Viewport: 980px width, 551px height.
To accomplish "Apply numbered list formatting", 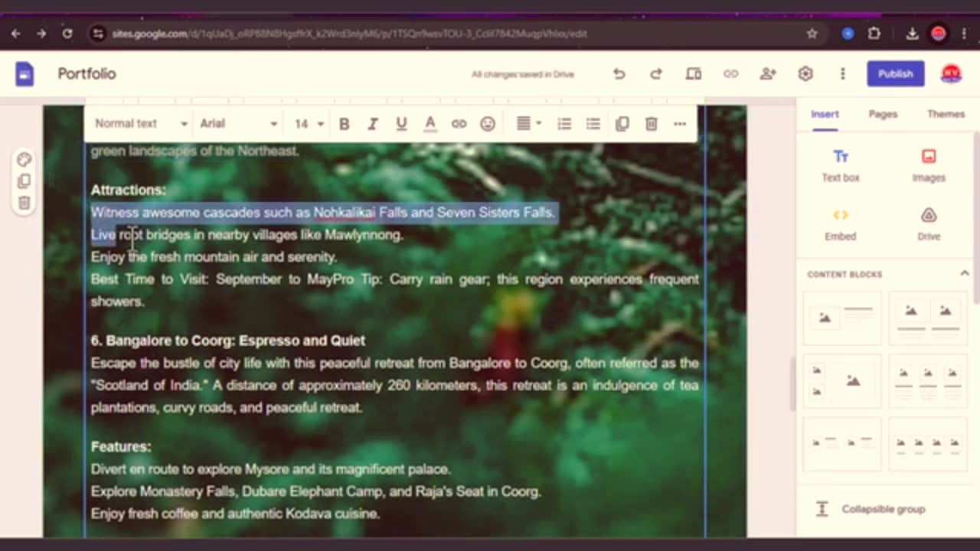I will (564, 124).
